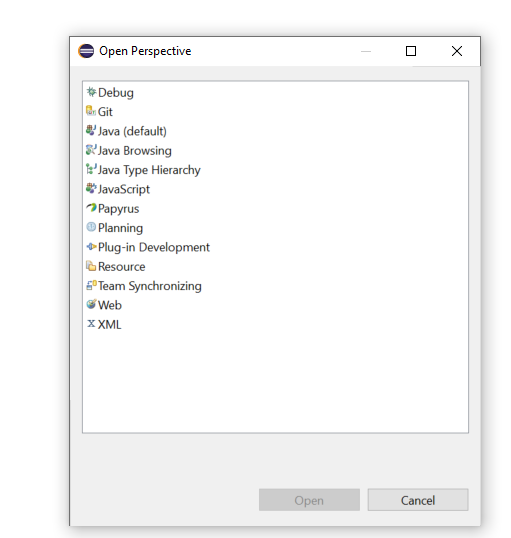Viewport: 511px width, 538px height.
Task: Click the Debug perspective bug icon
Action: (x=91, y=92)
